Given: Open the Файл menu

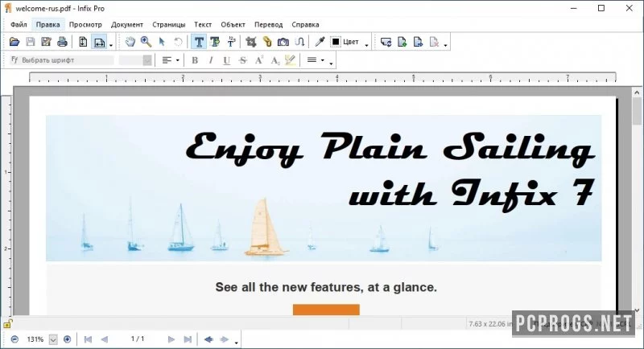Looking at the screenshot, I should point(19,25).
